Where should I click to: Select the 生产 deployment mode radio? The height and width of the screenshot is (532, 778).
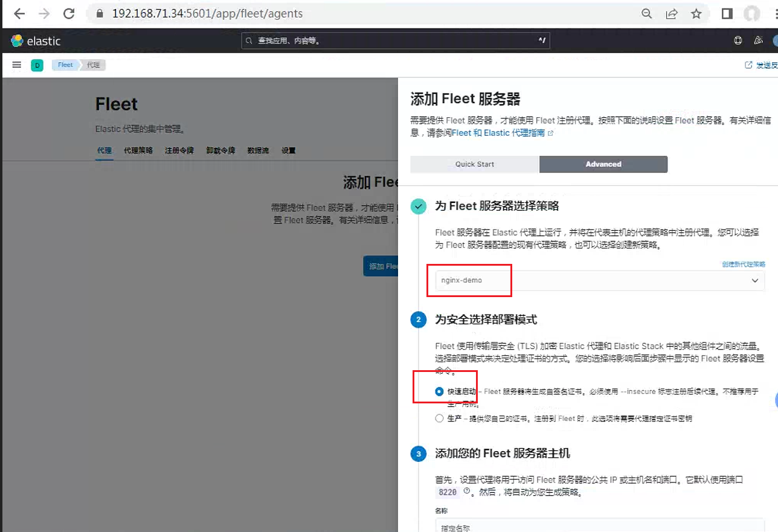pos(439,418)
